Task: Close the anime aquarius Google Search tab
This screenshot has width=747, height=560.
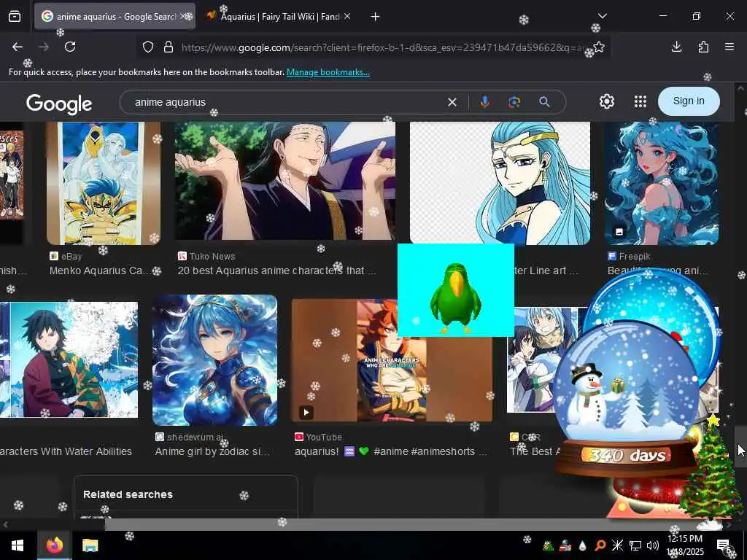Action: coord(183,16)
